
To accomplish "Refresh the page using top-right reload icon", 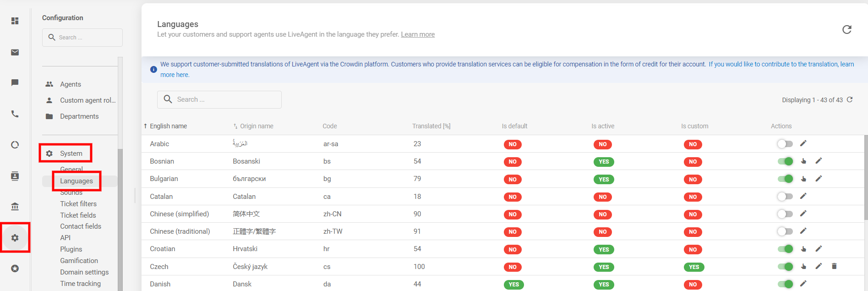I will 846,30.
